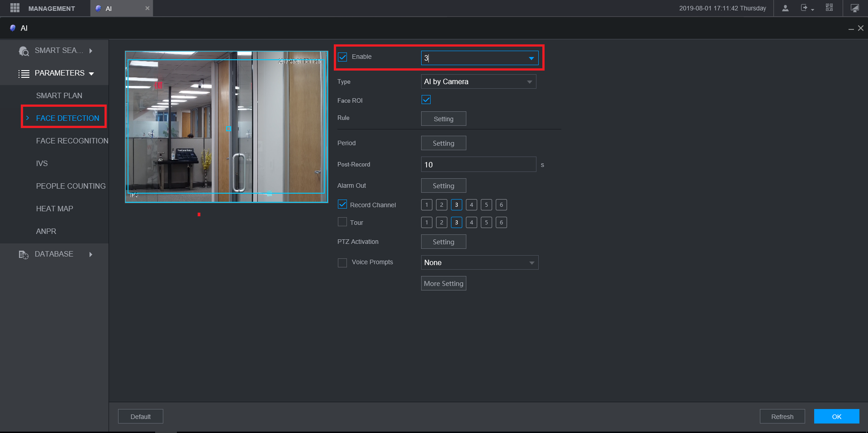Click the Smart Search magnifier icon

(x=24, y=51)
